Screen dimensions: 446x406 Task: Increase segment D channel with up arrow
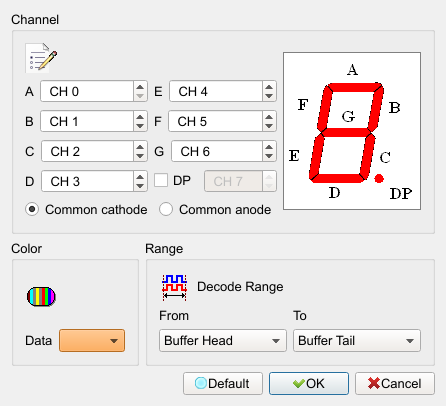(x=140, y=177)
